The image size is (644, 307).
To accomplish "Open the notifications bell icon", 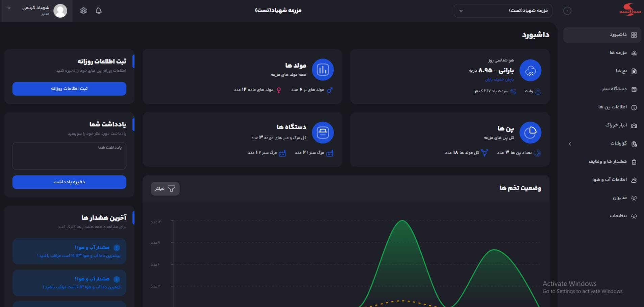I will (99, 11).
